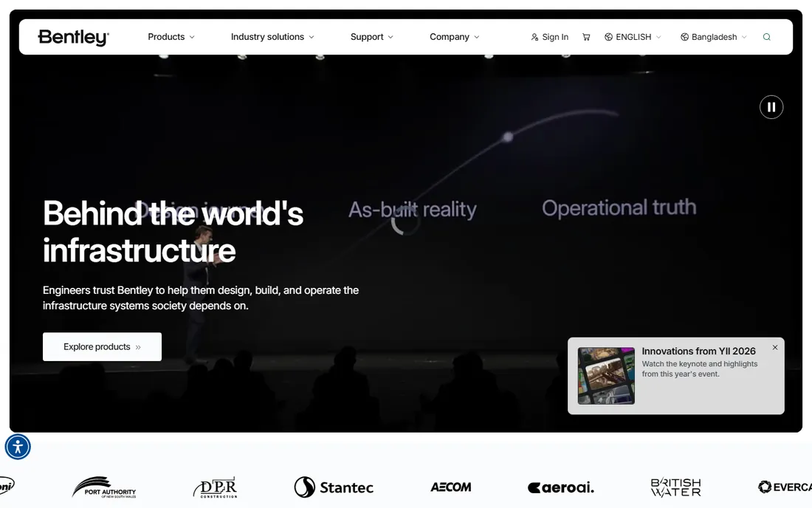
Task: Click the DPR Construction logo
Action: coord(216,487)
